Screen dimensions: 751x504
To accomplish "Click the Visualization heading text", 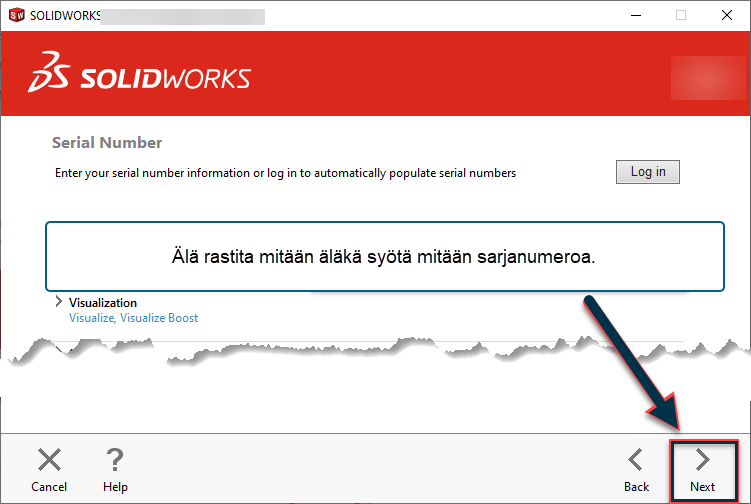I will [x=102, y=303].
